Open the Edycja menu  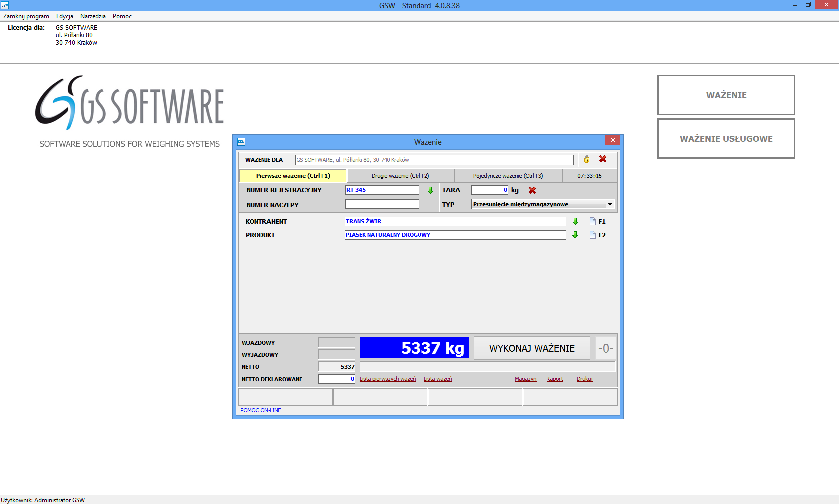coord(65,16)
